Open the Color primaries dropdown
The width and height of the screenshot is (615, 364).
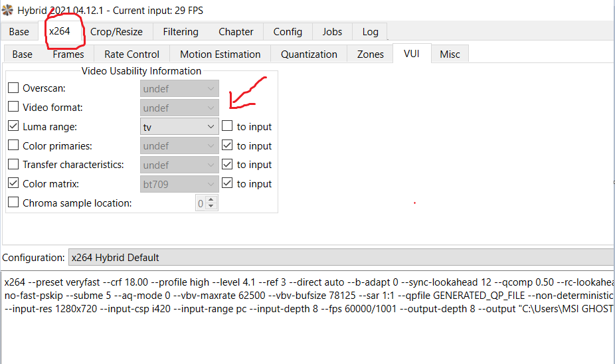point(179,146)
